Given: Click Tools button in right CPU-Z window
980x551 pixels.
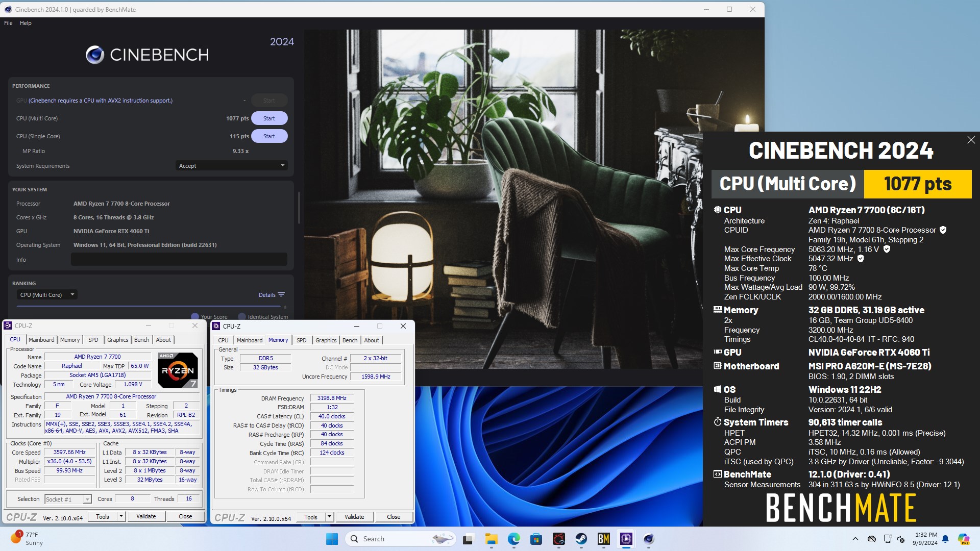Looking at the screenshot, I should point(311,517).
